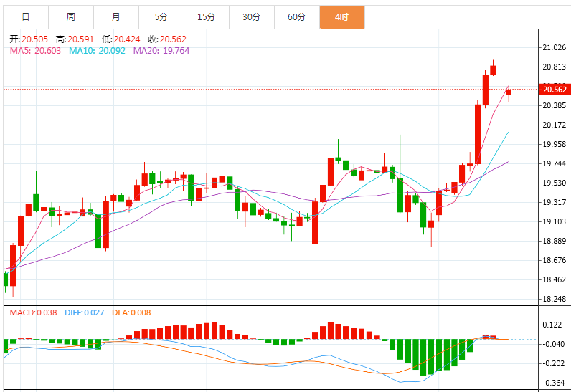Select the active 4时 timeframe tab

pos(342,17)
